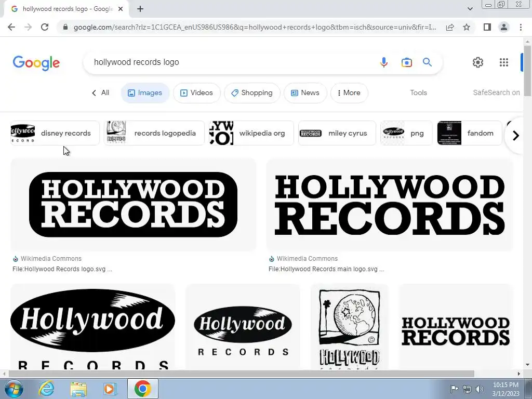Open File:Hollywood Records logo.svg link

62,269
